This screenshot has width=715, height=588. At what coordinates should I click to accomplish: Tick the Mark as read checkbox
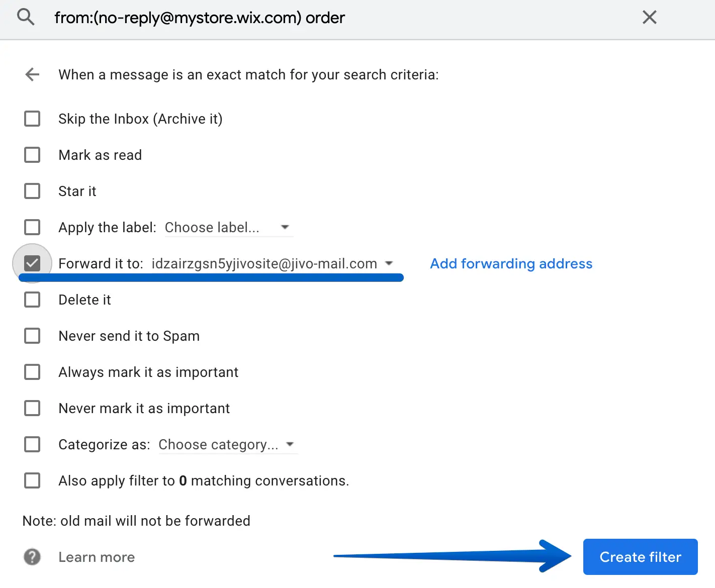click(32, 155)
